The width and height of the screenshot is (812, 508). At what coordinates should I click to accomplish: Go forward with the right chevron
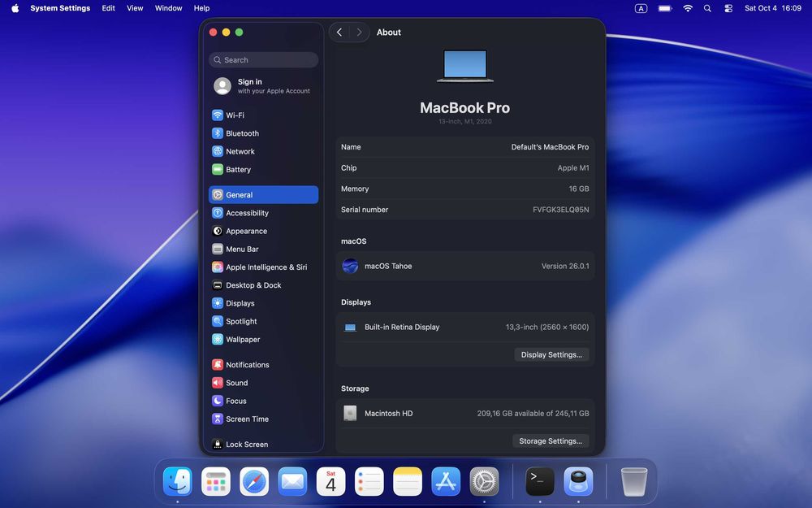click(360, 33)
